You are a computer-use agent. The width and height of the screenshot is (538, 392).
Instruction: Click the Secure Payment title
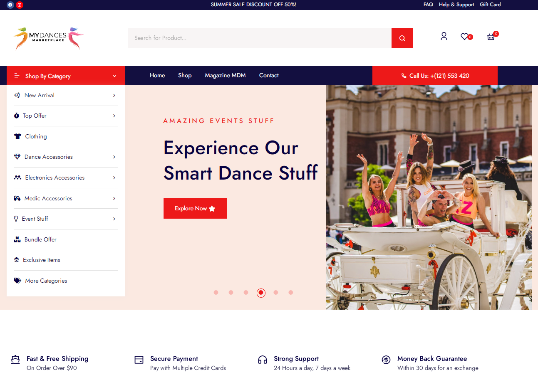click(x=174, y=359)
